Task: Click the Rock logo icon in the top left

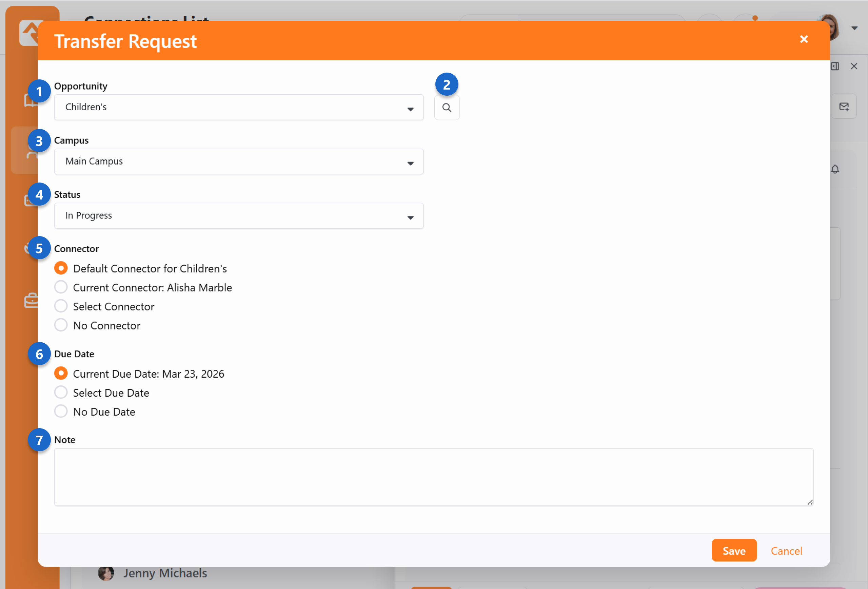Action: (29, 33)
